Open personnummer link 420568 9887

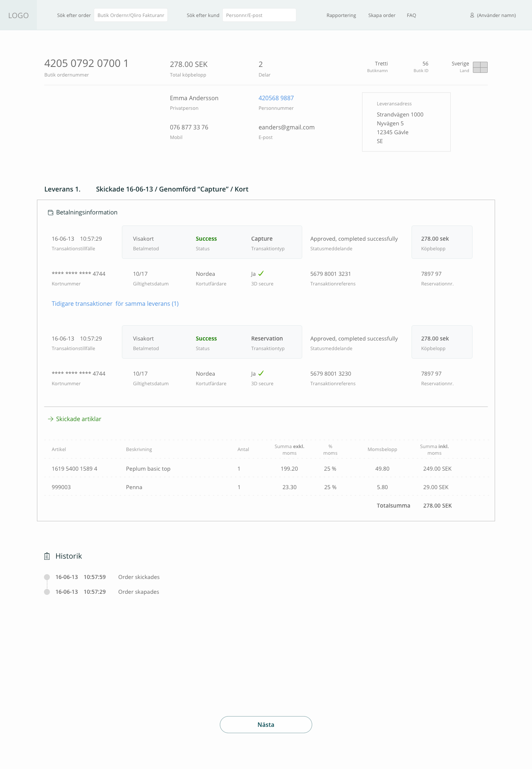[x=276, y=98]
